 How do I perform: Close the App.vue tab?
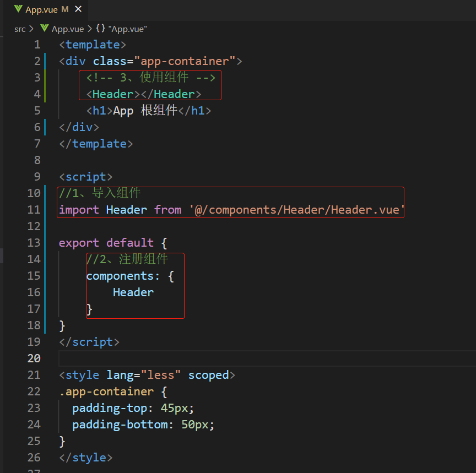78,9
